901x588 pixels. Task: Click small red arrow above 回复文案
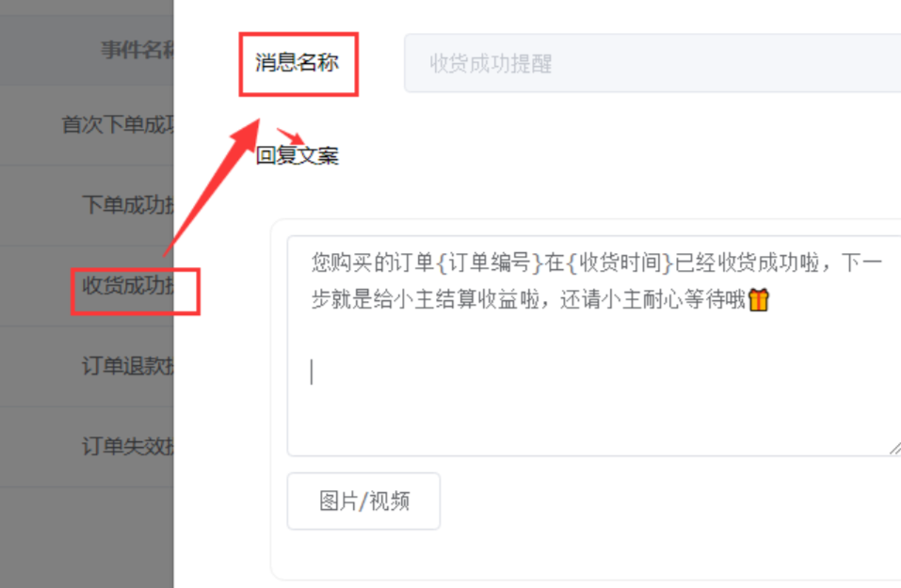pos(290,136)
